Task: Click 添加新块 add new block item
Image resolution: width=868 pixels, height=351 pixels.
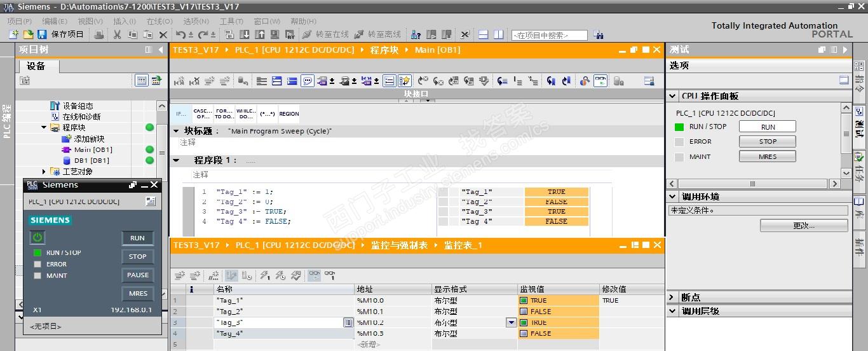Action: (89, 139)
